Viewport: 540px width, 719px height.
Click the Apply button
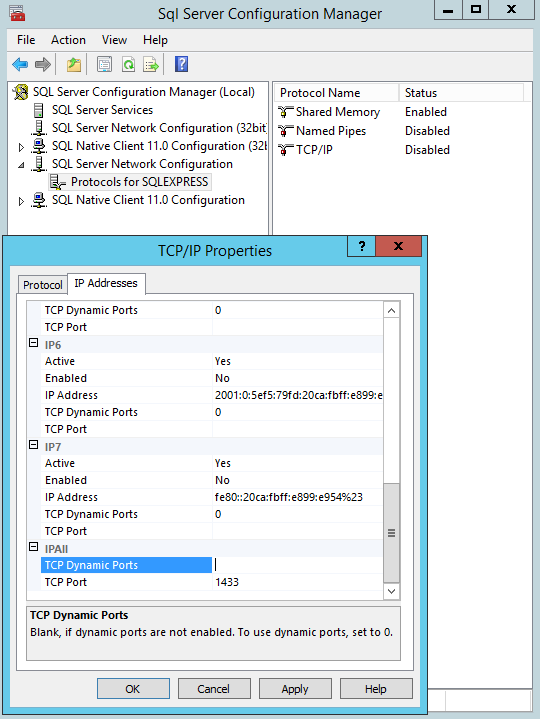(x=295, y=689)
